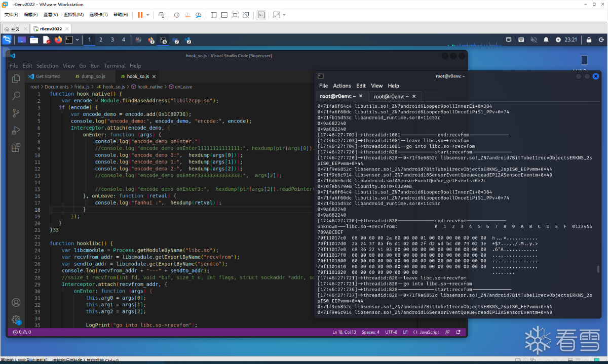
Task: Click errors and warnings count in status bar
Action: [22, 332]
